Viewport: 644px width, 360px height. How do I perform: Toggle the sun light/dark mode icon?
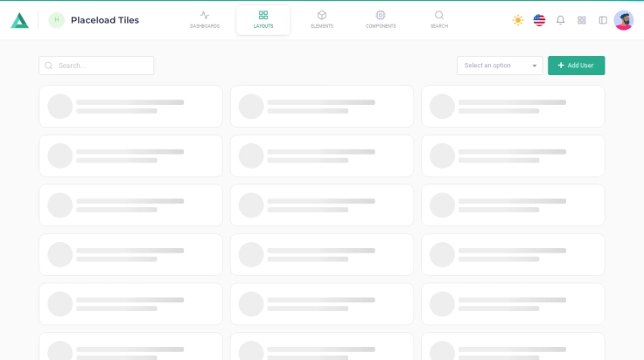pos(518,20)
